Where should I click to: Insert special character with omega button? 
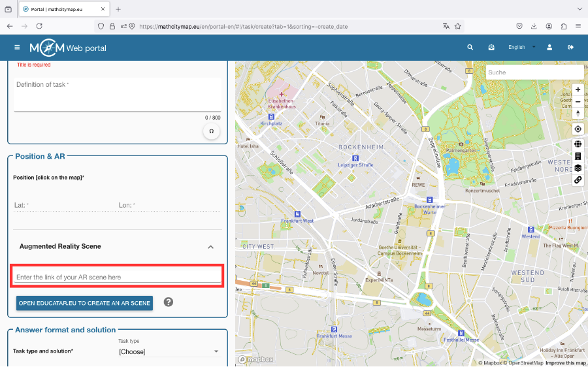(x=211, y=131)
